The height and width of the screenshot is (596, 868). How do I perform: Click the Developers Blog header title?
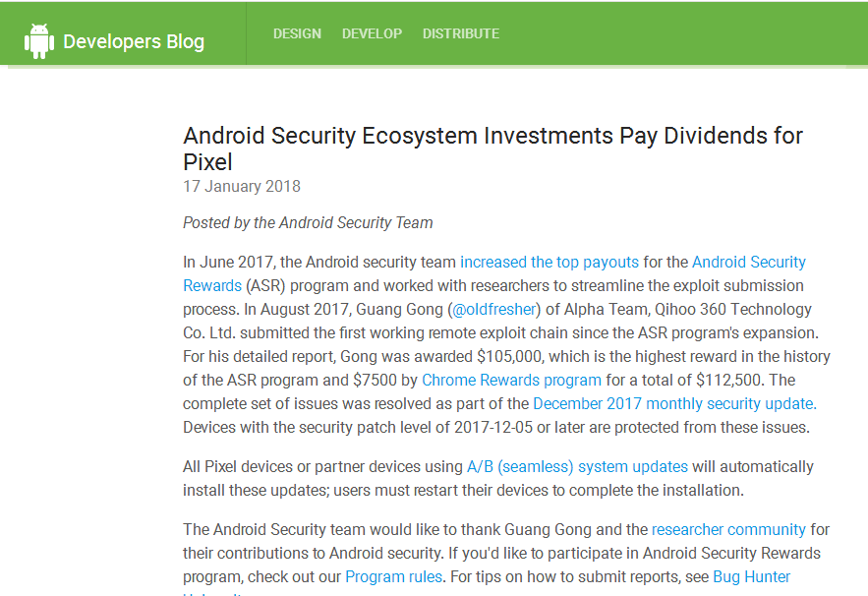pos(134,41)
